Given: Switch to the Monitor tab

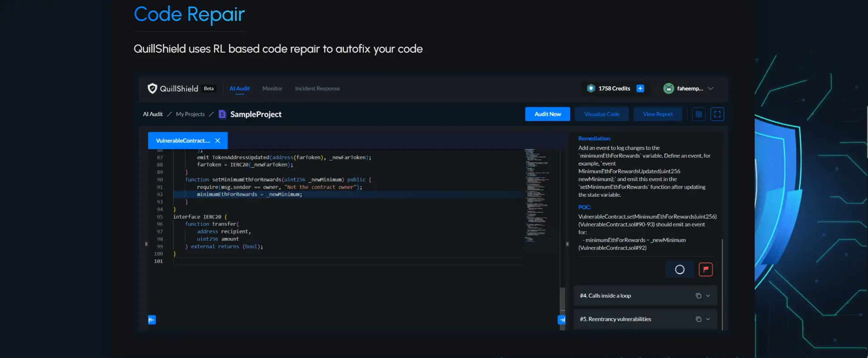Looking at the screenshot, I should click(x=272, y=88).
